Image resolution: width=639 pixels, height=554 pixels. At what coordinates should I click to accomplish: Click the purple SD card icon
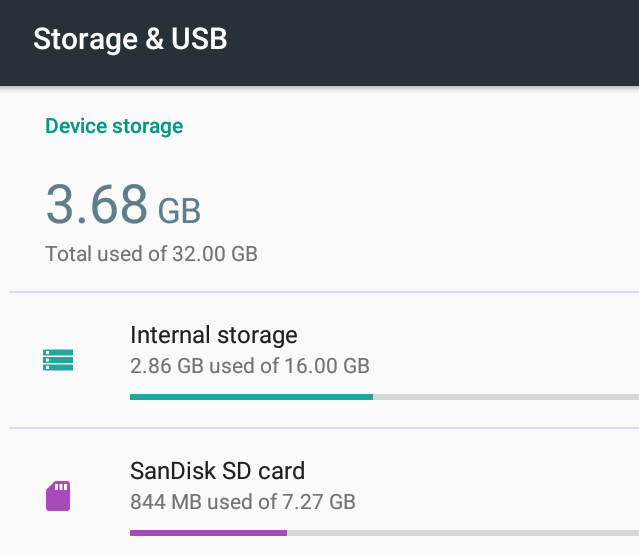58,496
